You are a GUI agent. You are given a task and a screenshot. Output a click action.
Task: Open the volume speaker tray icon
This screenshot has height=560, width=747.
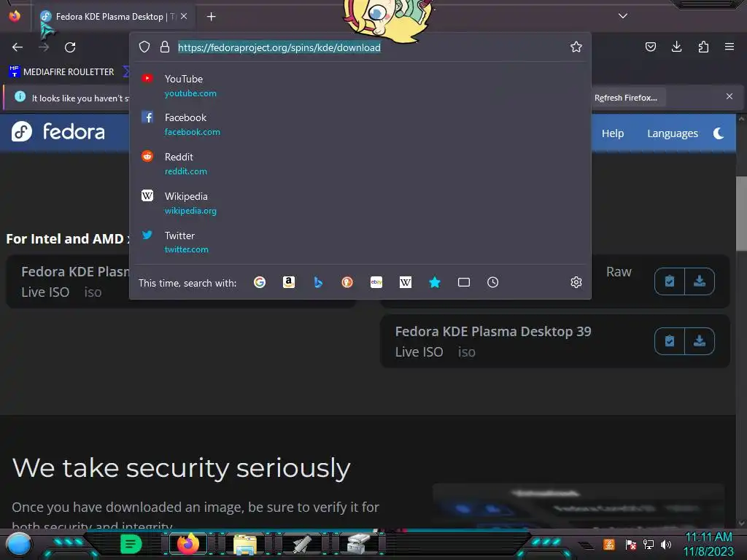coord(666,544)
